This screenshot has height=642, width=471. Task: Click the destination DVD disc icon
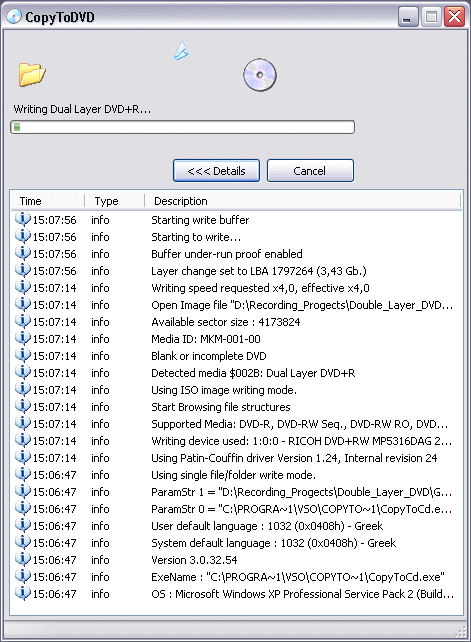tap(260, 75)
